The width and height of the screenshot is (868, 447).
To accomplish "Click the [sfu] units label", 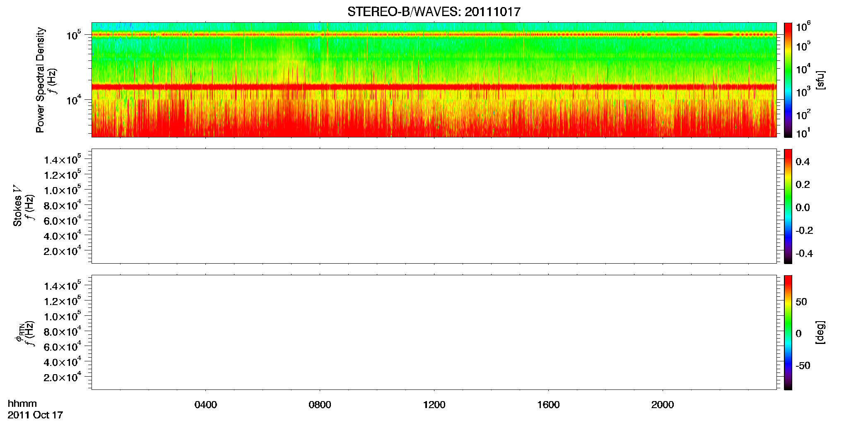I will (x=820, y=80).
